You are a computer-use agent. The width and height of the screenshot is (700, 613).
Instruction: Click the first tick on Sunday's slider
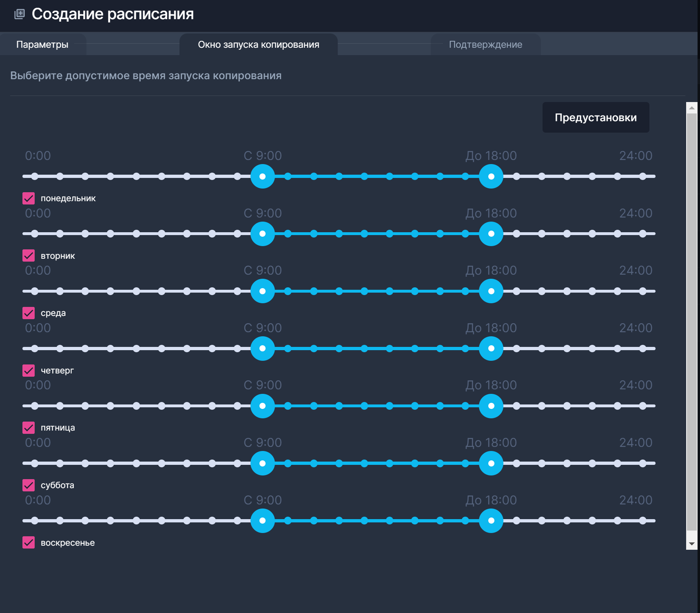tap(35, 520)
